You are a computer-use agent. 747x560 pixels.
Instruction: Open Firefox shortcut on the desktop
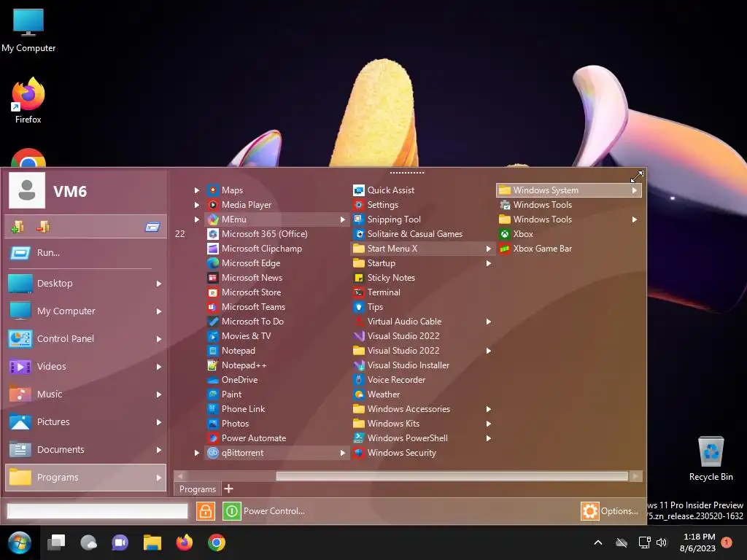(28, 101)
